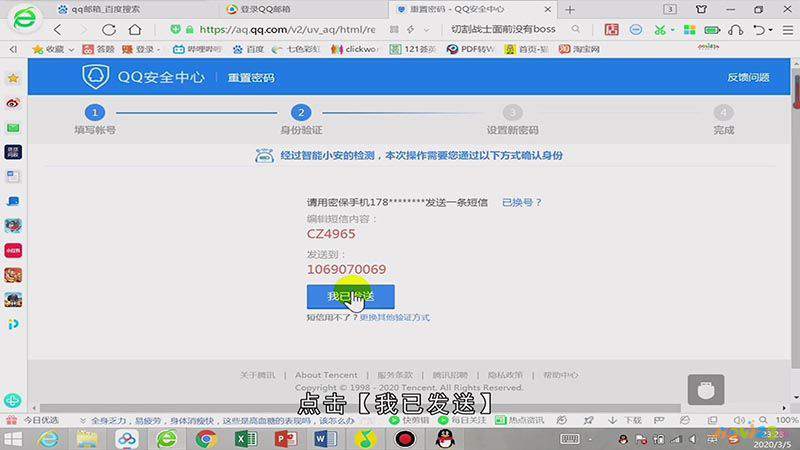
Task: Open the QQ penguin app in the taskbar
Action: 445,439
